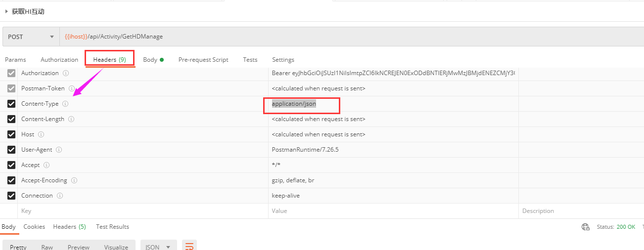Click info icon beside Accept-Encoding
Viewport: 644px width, 250px height.
(x=74, y=180)
